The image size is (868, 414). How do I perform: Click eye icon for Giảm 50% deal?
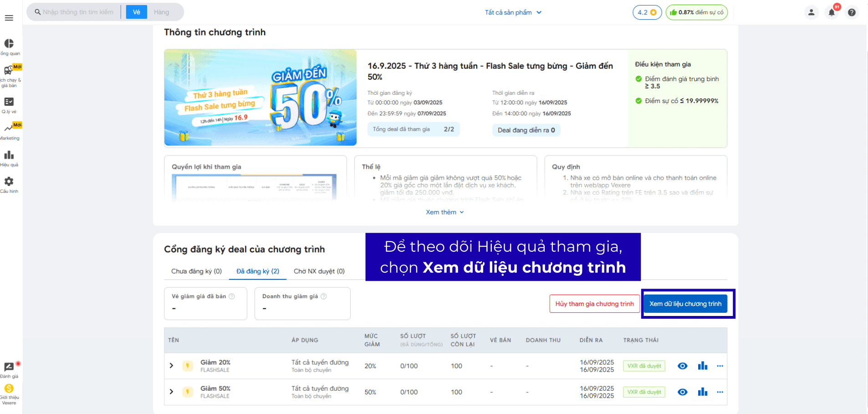coord(682,392)
